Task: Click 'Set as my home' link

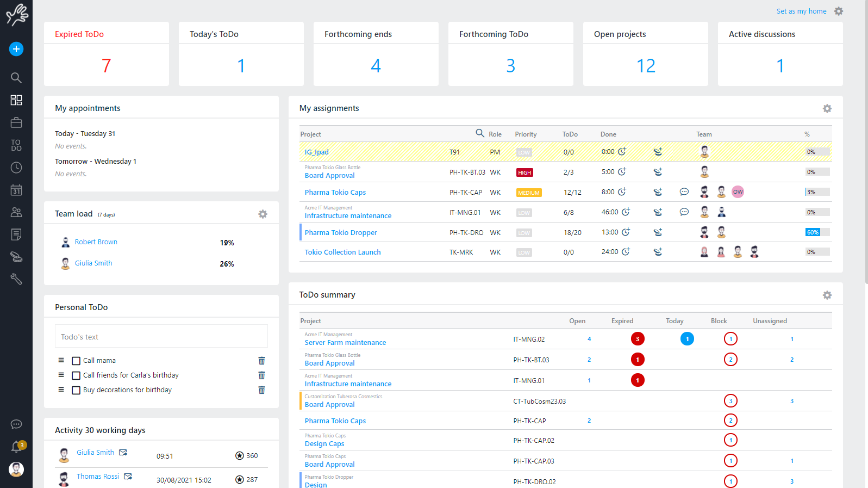Action: pyautogui.click(x=801, y=11)
